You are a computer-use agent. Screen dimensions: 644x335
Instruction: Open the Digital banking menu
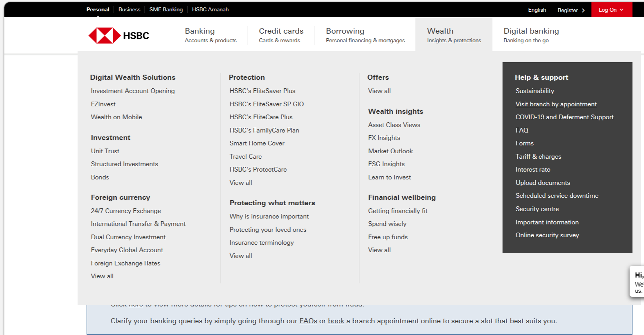coord(531,35)
